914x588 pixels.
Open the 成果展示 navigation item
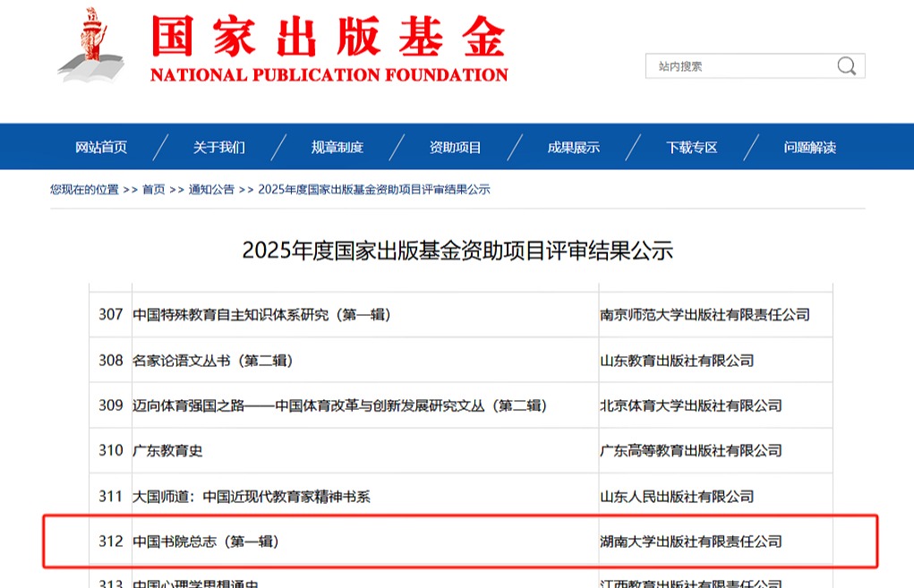point(573,148)
